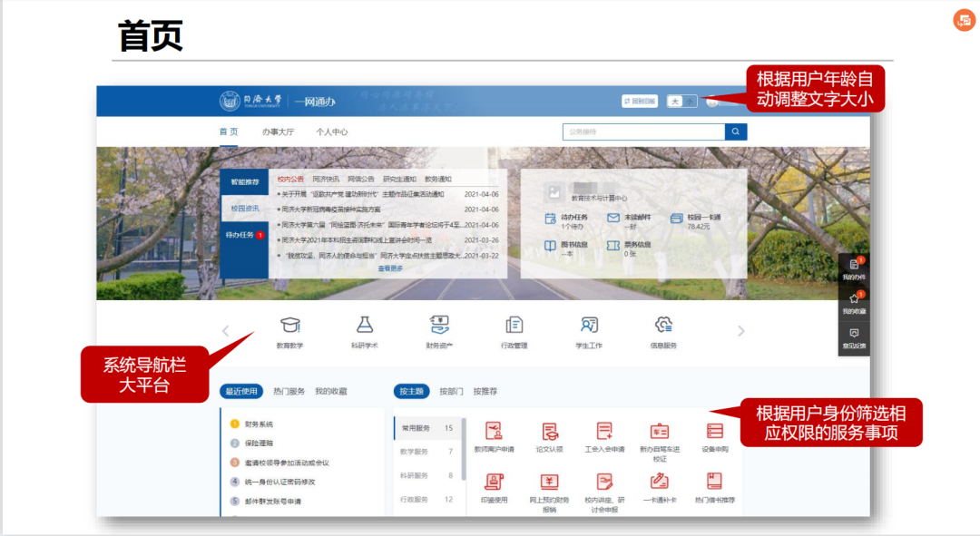Open the 科研学术 flask icon
This screenshot has height=536, width=980.
click(365, 326)
